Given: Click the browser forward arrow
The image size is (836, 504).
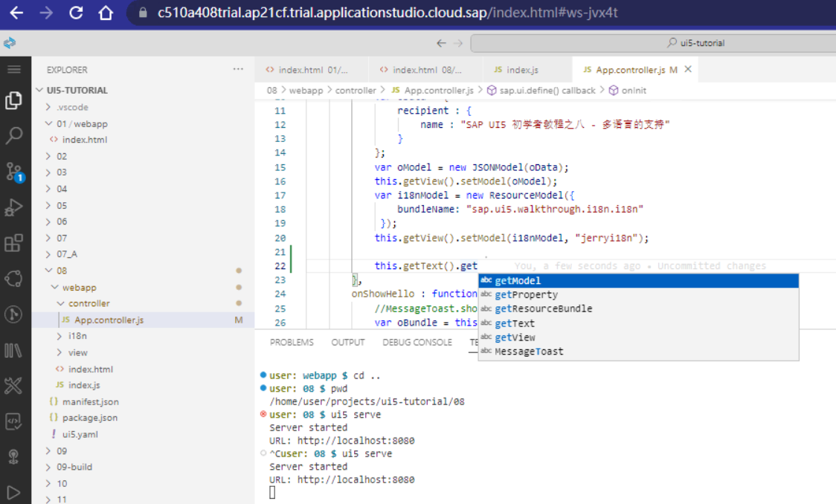Looking at the screenshot, I should (x=46, y=13).
